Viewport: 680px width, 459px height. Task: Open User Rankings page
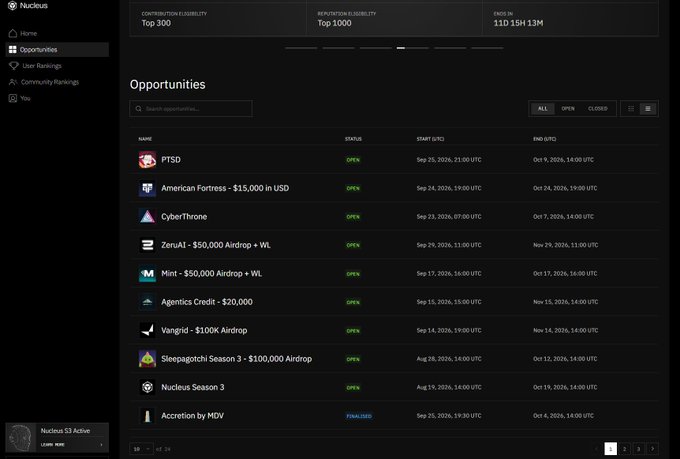(x=57, y=66)
